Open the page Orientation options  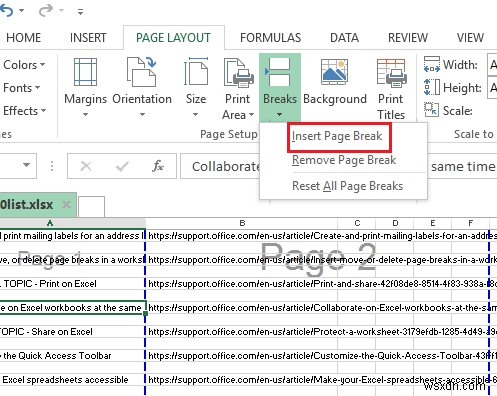(x=142, y=87)
